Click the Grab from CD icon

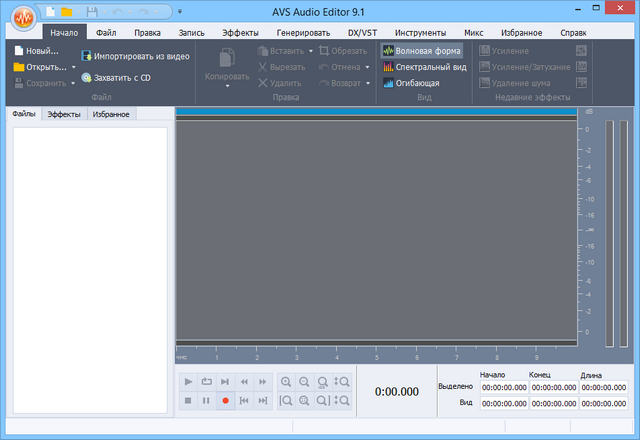pos(87,77)
